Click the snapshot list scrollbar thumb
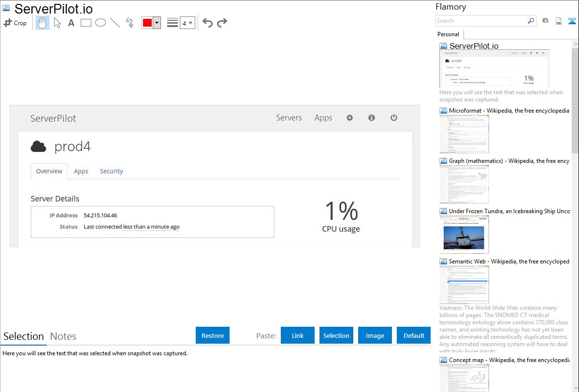 pos(575,100)
